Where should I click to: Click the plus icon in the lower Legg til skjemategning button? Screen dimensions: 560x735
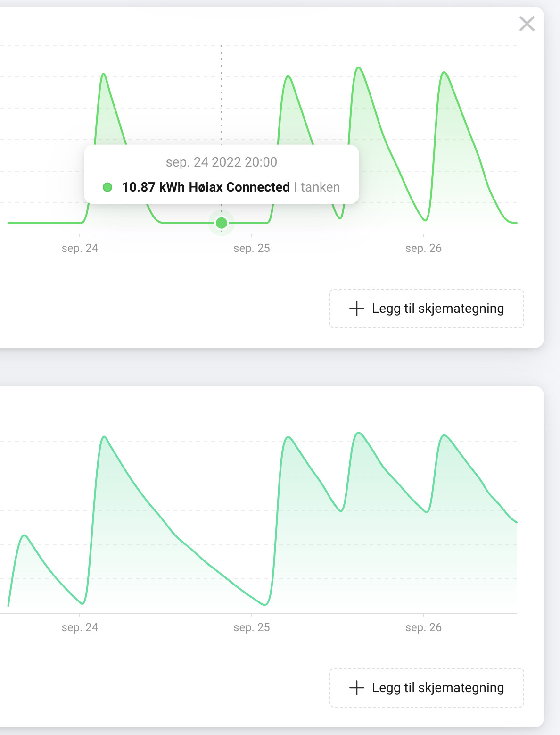[357, 688]
